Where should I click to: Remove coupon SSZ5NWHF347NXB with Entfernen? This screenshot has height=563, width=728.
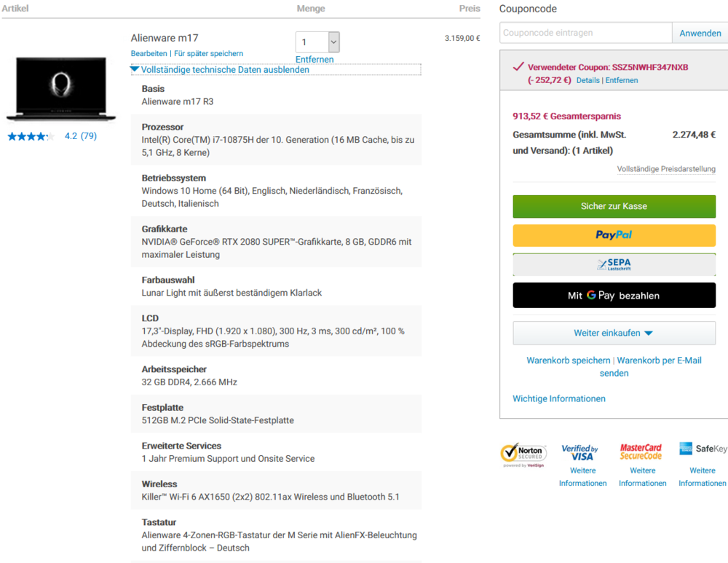pyautogui.click(x=622, y=80)
